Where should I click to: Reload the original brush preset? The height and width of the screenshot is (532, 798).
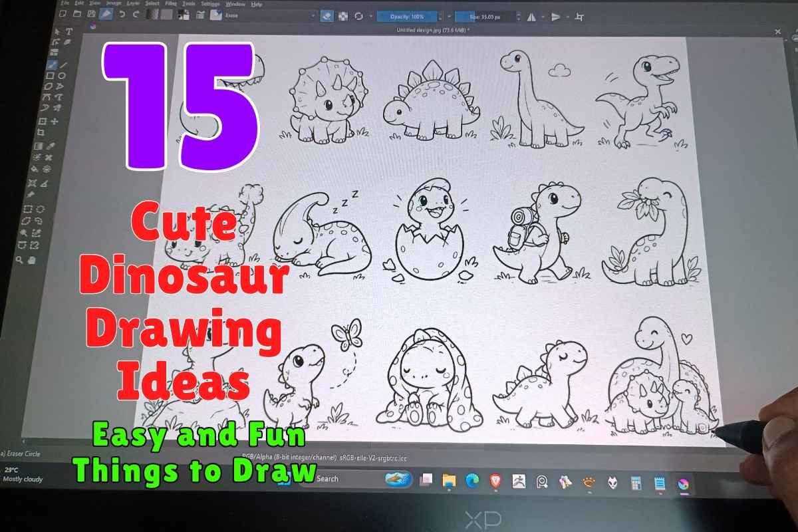coord(358,17)
